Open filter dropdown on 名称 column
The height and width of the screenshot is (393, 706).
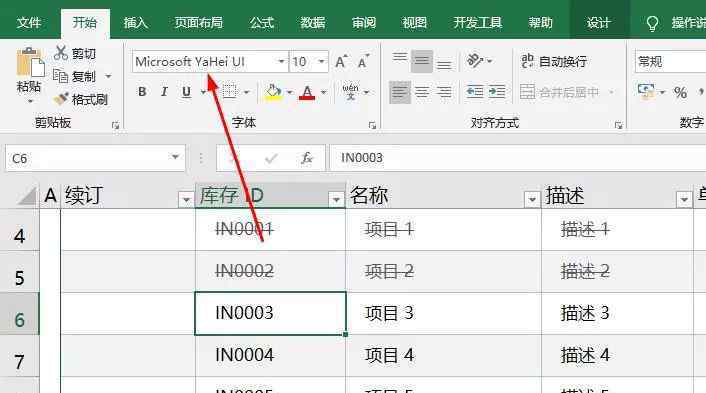532,199
